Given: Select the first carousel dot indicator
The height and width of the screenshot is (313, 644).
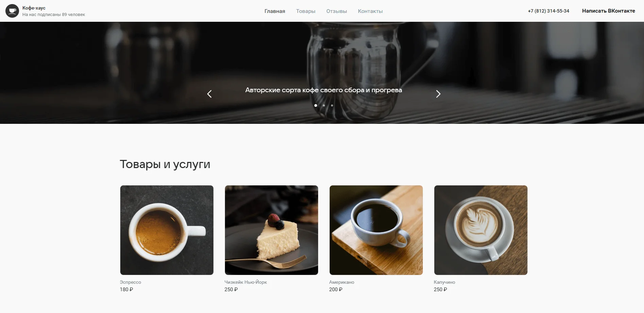Looking at the screenshot, I should click(316, 105).
